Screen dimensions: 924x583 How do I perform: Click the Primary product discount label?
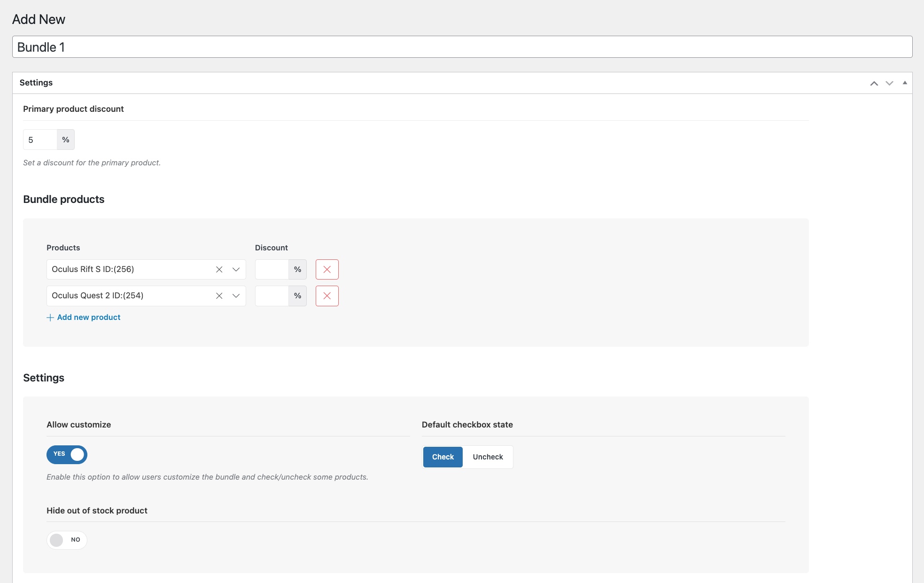pyautogui.click(x=73, y=109)
